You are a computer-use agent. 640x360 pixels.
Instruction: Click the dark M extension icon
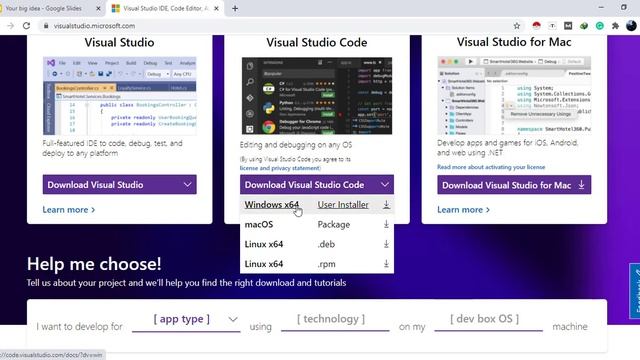(568, 26)
